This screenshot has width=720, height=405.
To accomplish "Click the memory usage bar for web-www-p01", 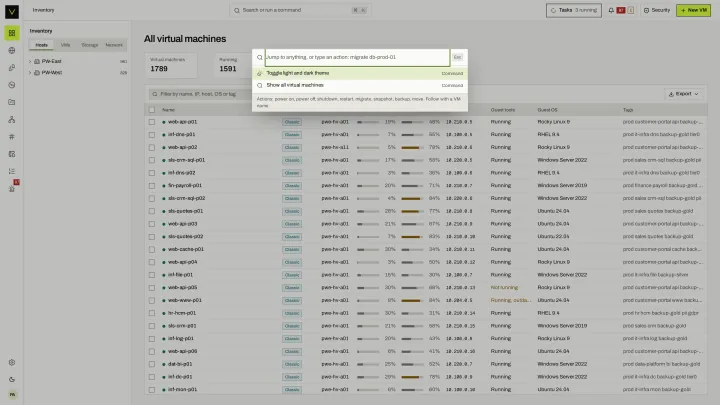I will pyautogui.click(x=412, y=300).
